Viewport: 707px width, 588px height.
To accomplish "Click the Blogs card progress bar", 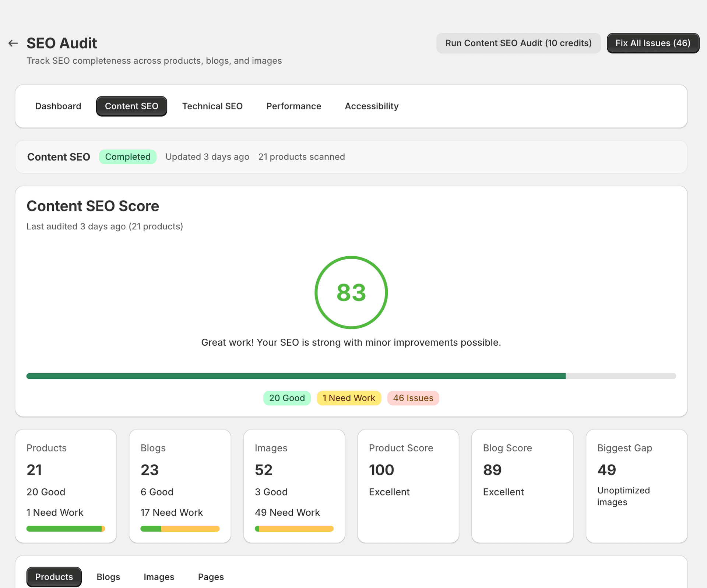I will (180, 529).
